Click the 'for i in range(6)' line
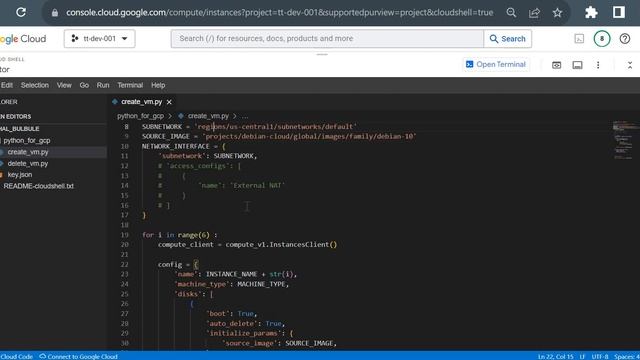The width and height of the screenshot is (640, 360). (x=180, y=235)
